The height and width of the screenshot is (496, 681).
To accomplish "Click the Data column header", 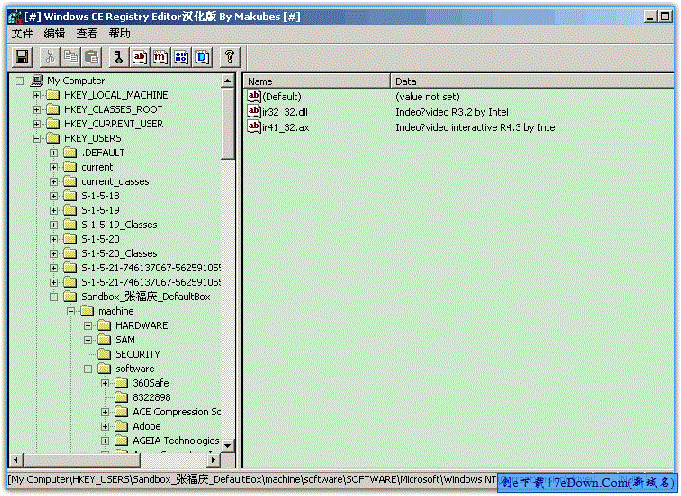I will 530,80.
